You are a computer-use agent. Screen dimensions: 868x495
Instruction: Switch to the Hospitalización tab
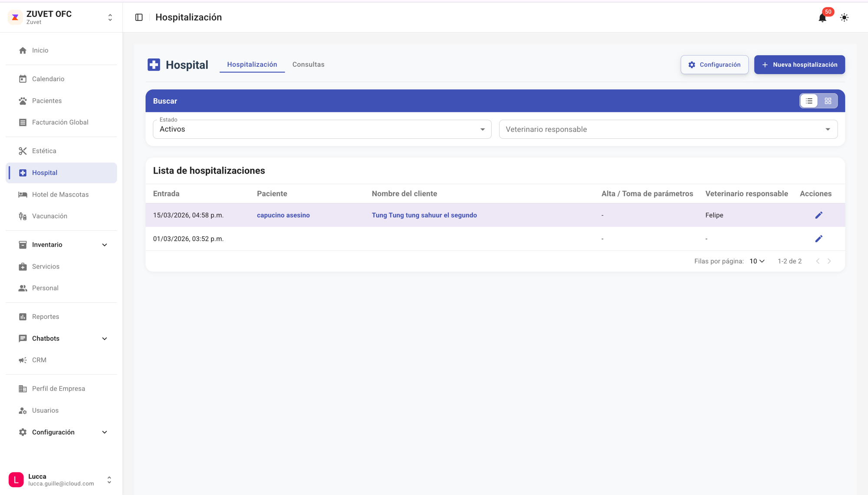(252, 64)
